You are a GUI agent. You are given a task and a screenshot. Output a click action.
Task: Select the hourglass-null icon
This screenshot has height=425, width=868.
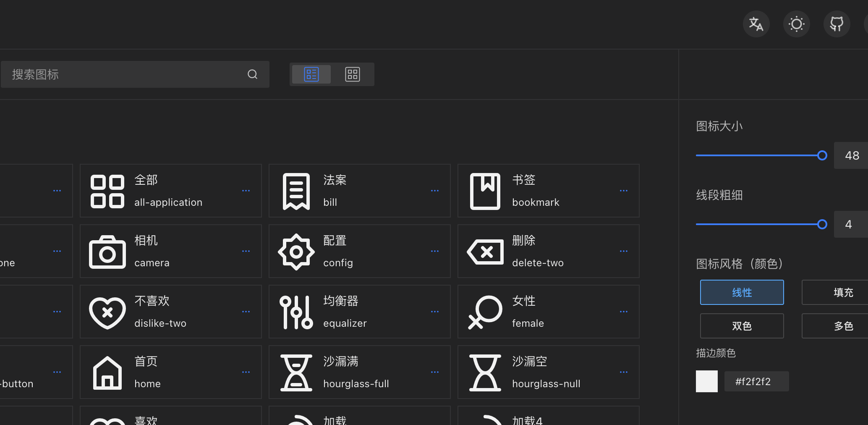click(485, 373)
